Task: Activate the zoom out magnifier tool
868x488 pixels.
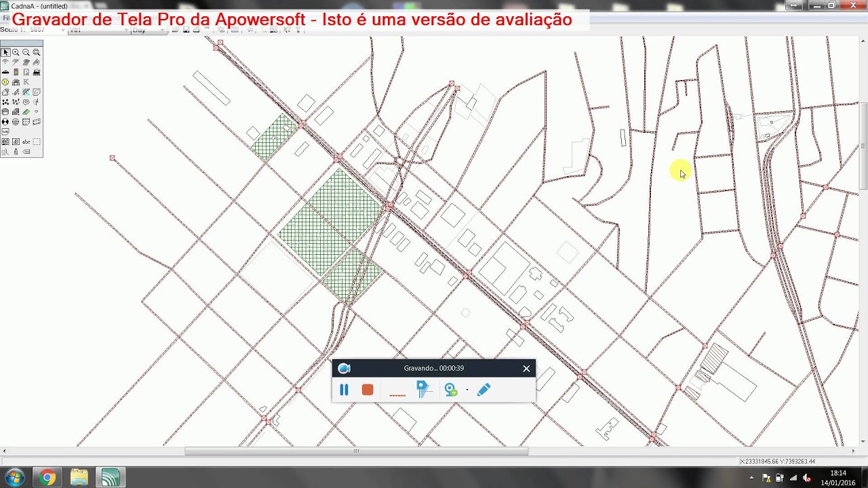Action: click(x=26, y=52)
